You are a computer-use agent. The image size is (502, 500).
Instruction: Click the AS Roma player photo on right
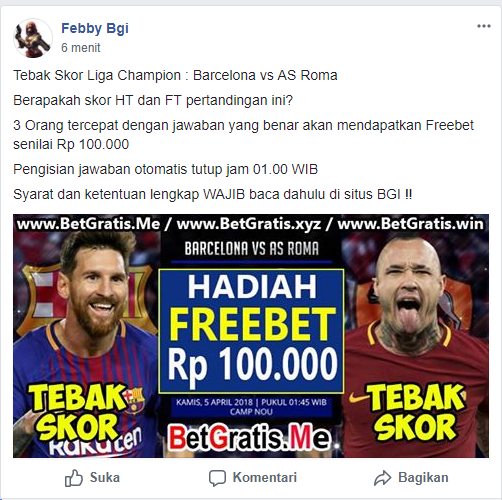pyautogui.click(x=417, y=343)
